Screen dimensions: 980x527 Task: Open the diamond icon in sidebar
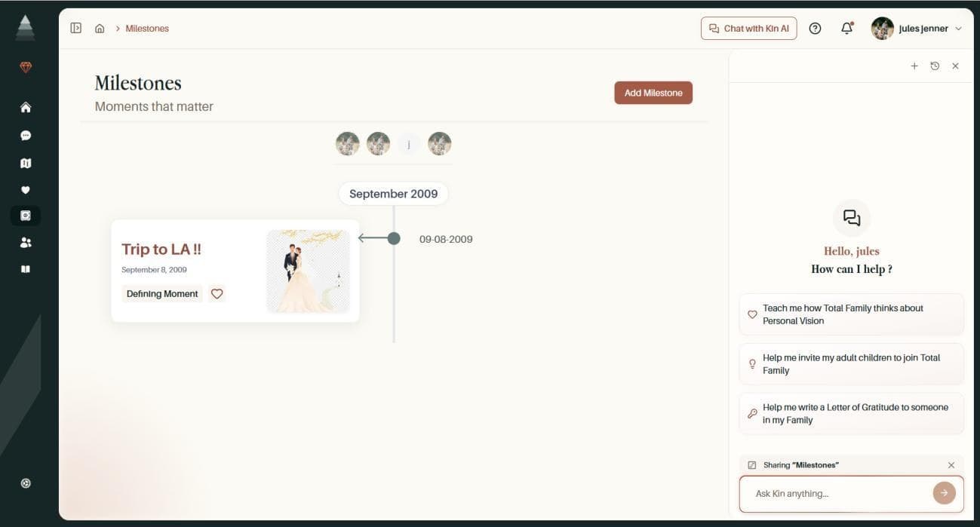[x=26, y=68]
